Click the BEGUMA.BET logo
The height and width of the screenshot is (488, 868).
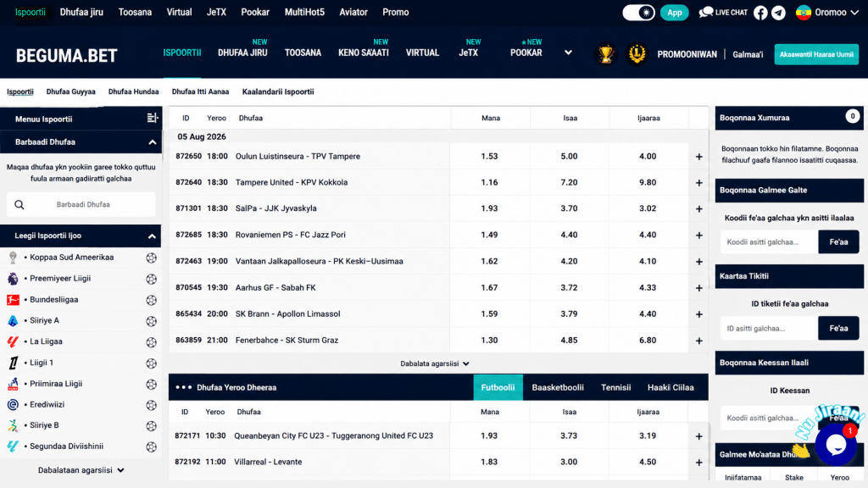click(66, 55)
